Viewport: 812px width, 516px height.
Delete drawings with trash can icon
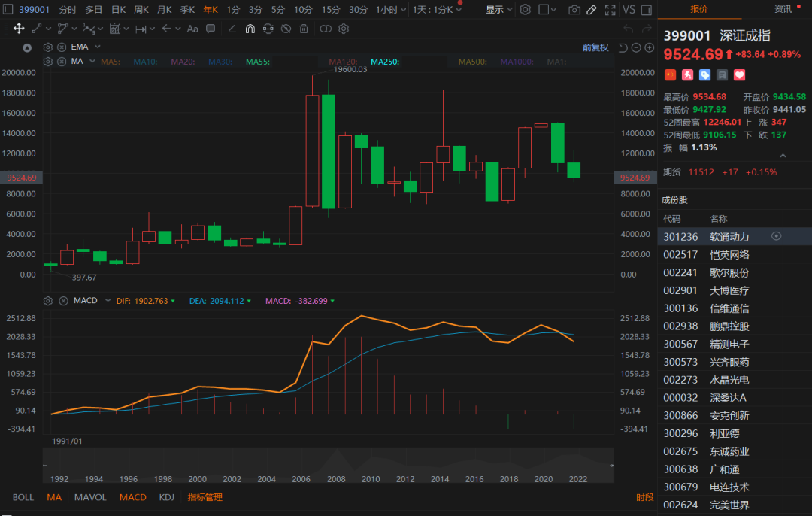click(304, 29)
